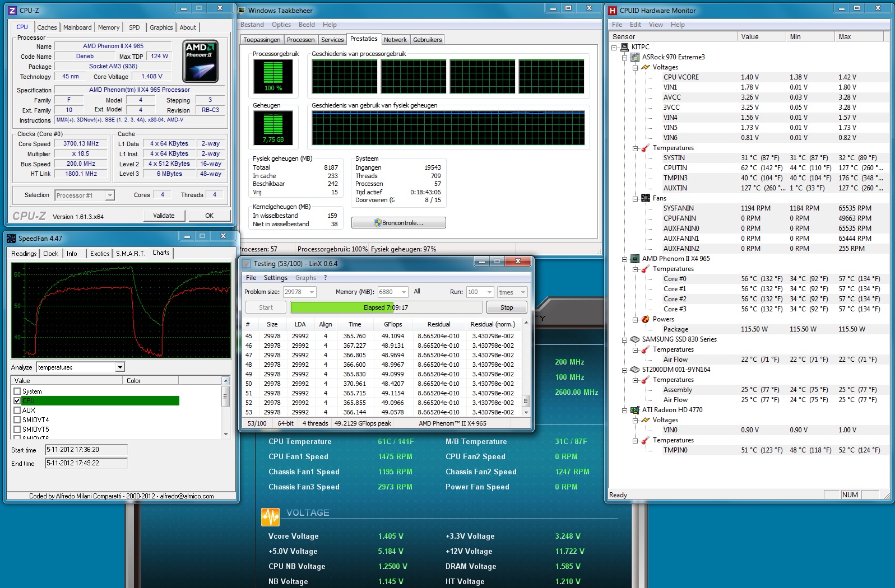Uncheck the CPU checkbox in SpeedFan charts

pyautogui.click(x=17, y=401)
